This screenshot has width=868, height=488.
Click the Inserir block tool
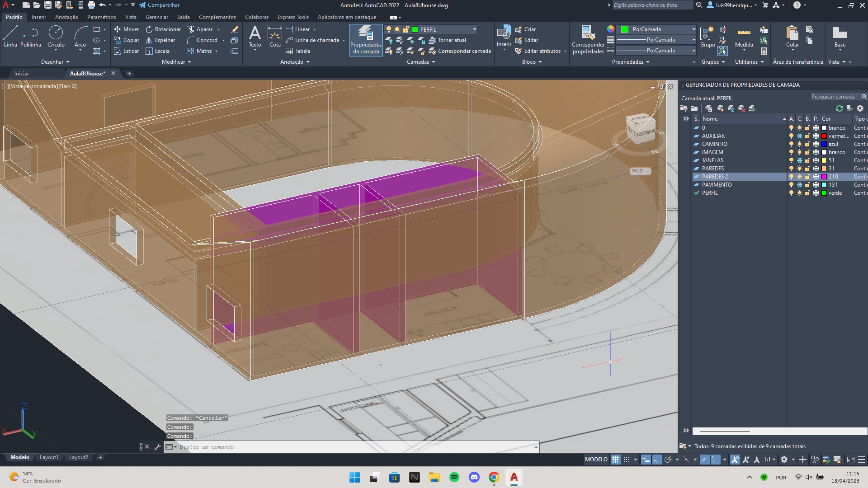(x=504, y=37)
